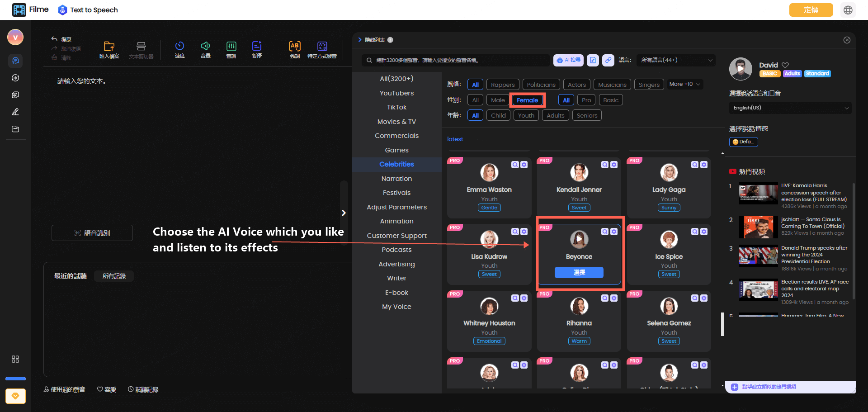Image resolution: width=868 pixels, height=412 pixels.
Task: Click the 復原 undo arrow
Action: pyautogui.click(x=54, y=39)
